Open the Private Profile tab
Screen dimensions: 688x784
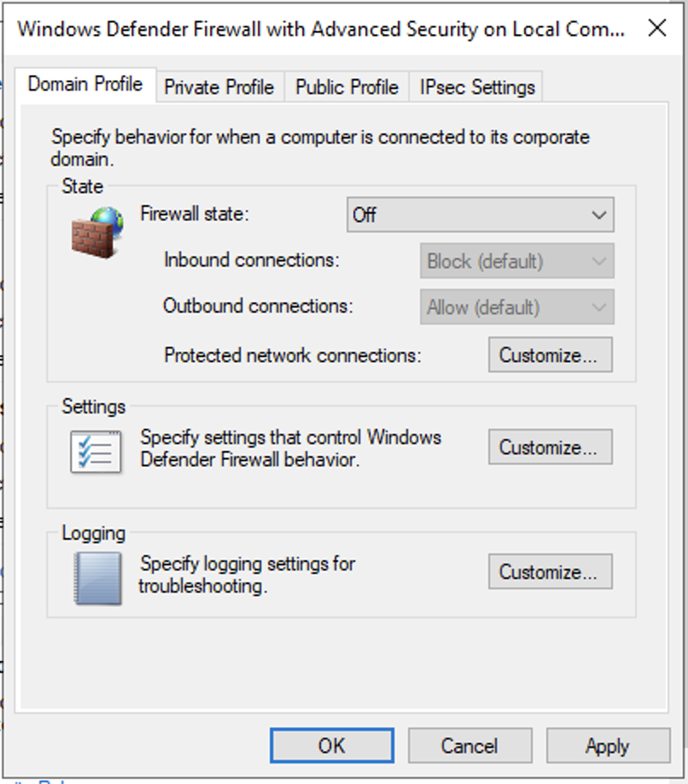(219, 87)
